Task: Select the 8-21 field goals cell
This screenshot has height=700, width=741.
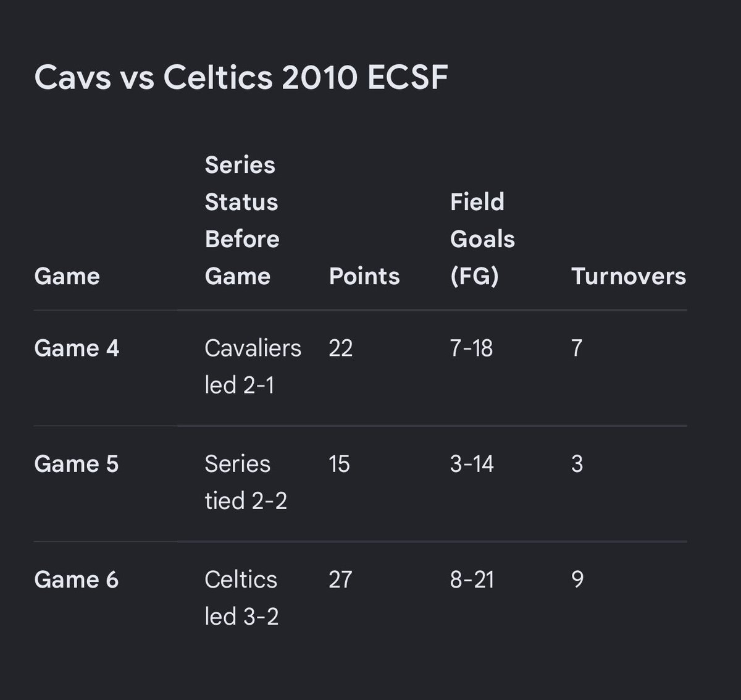Action: pyautogui.click(x=472, y=580)
